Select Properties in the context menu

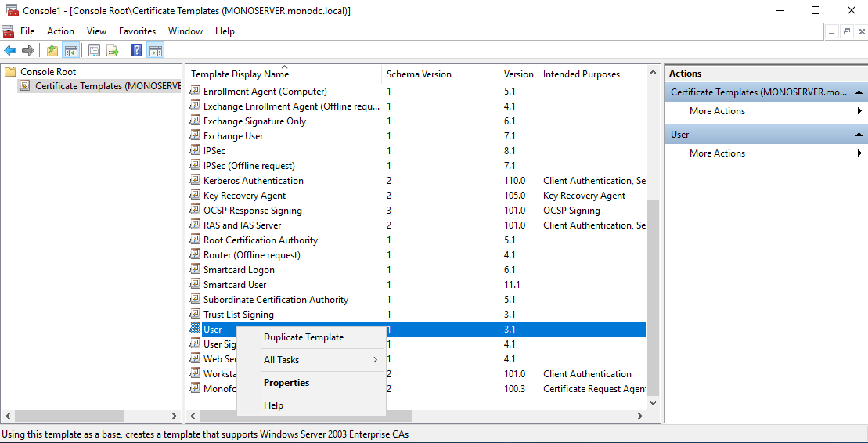(x=286, y=383)
